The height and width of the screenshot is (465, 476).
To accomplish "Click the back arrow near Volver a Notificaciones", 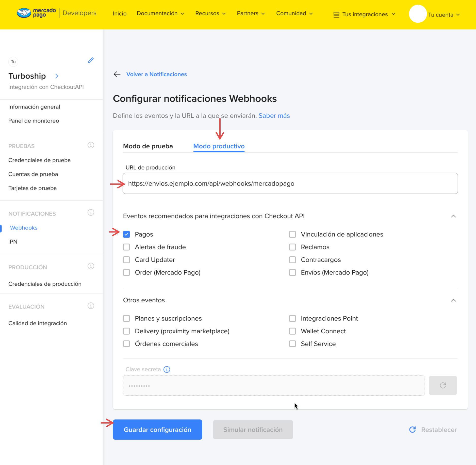I will click(117, 74).
